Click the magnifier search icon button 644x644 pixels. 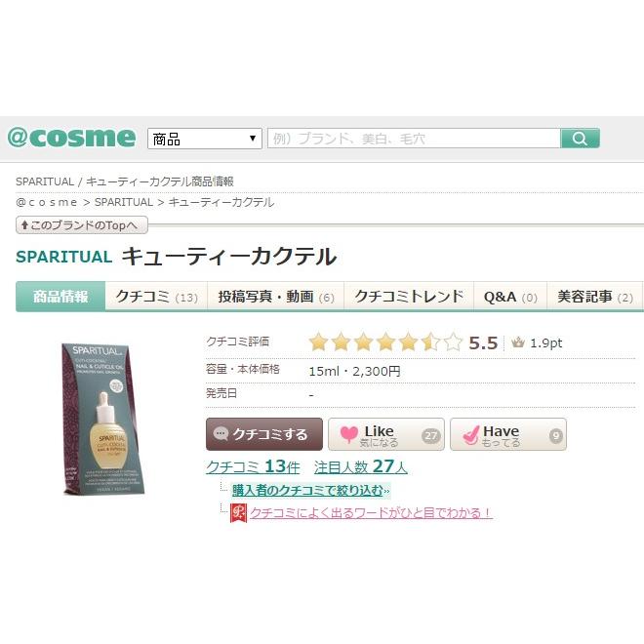(580, 139)
